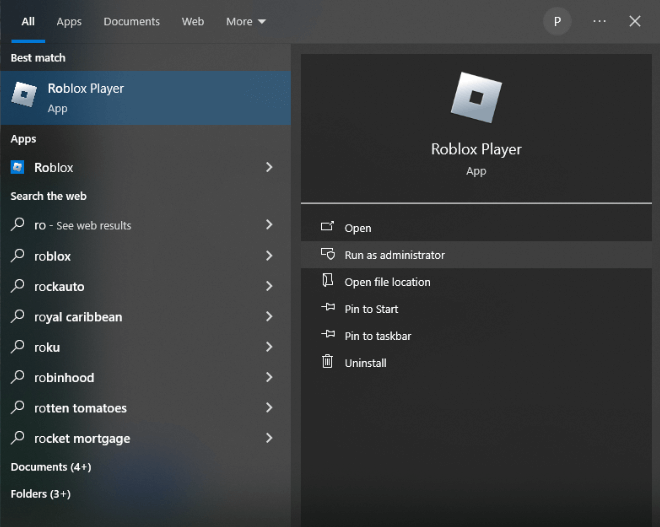The image size is (660, 527).
Task: Select the 'robinhood' web suggestion
Action: (145, 377)
